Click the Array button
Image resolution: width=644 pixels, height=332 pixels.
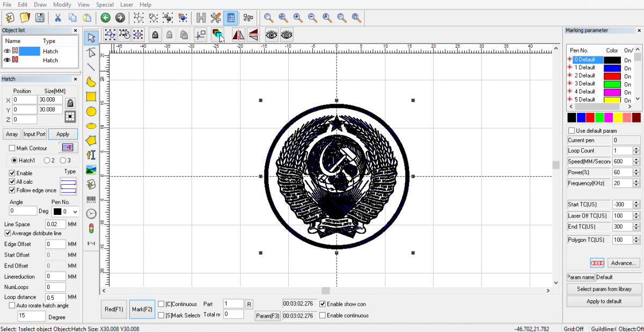pos(12,134)
